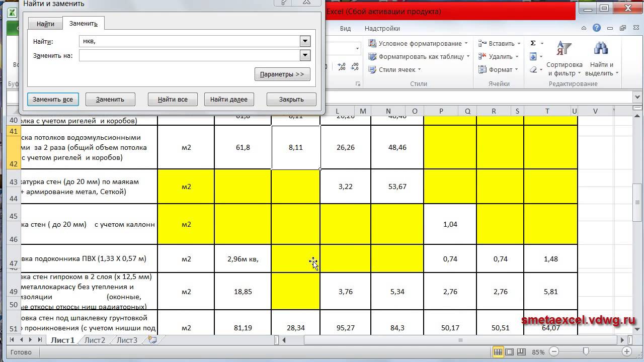This screenshot has width=644, height=362.
Task: Open Cell Styles gallery
Action: (395, 69)
